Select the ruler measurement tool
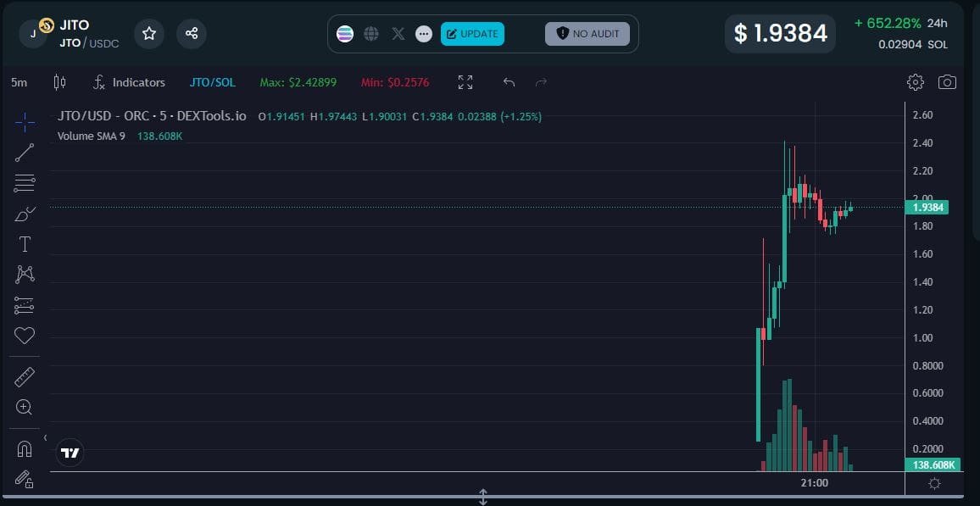The width and height of the screenshot is (980, 506). [x=25, y=375]
